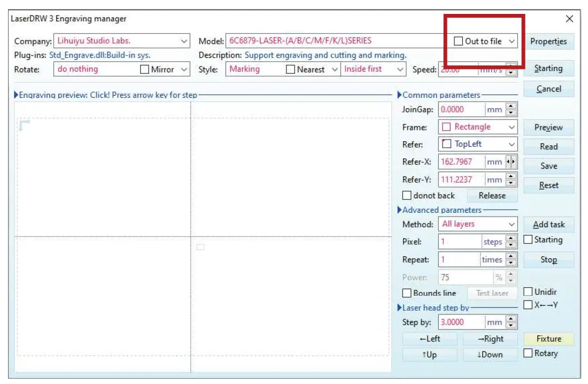Image resolution: width=588 pixels, height=384 pixels.
Task: Click the Preview button
Action: tap(548, 128)
